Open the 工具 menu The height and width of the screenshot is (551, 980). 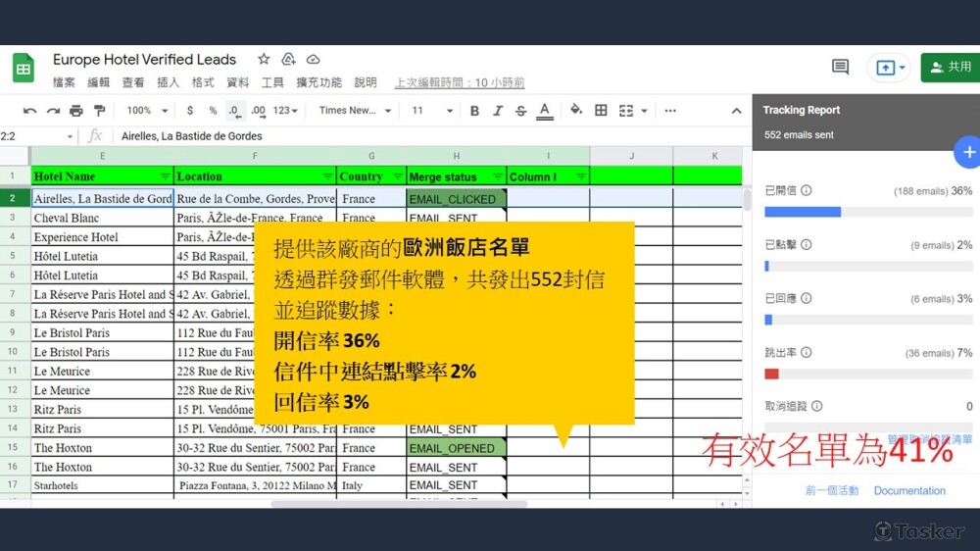(x=272, y=82)
